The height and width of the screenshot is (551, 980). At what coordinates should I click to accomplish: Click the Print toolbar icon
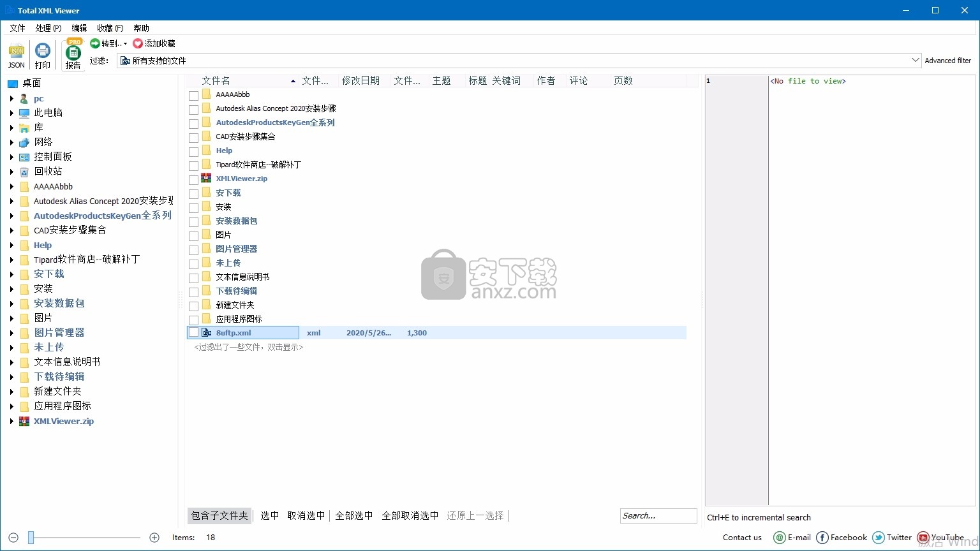[43, 50]
